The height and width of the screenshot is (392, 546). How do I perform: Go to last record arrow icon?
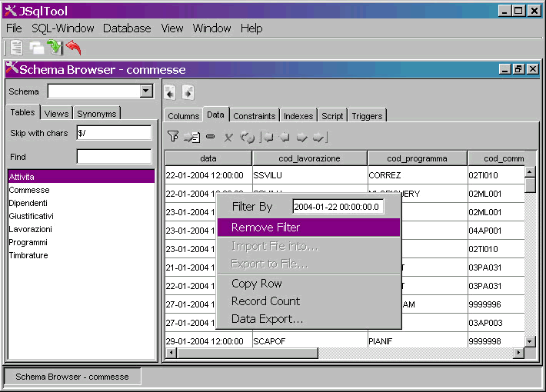(320, 137)
